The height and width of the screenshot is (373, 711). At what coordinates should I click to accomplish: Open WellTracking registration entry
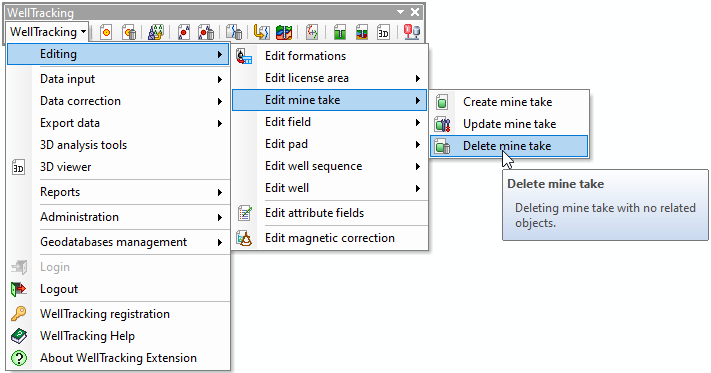pos(118,314)
